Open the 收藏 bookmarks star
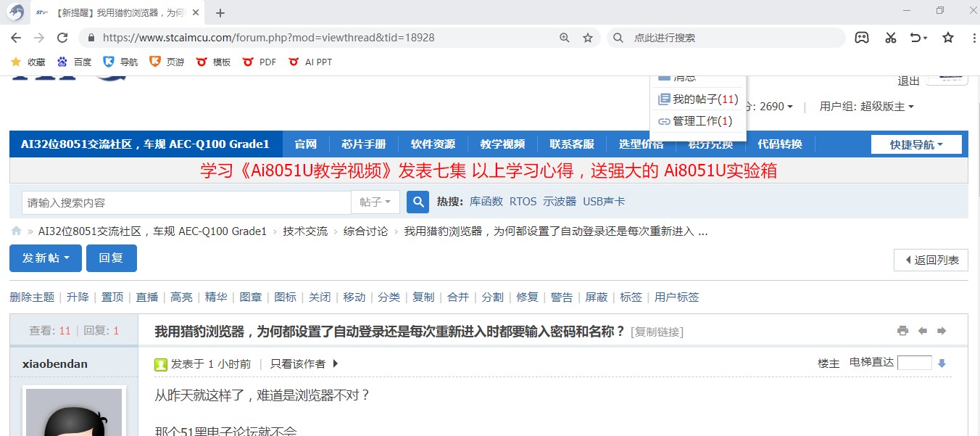Screen dimensions: 980x436 [28, 62]
